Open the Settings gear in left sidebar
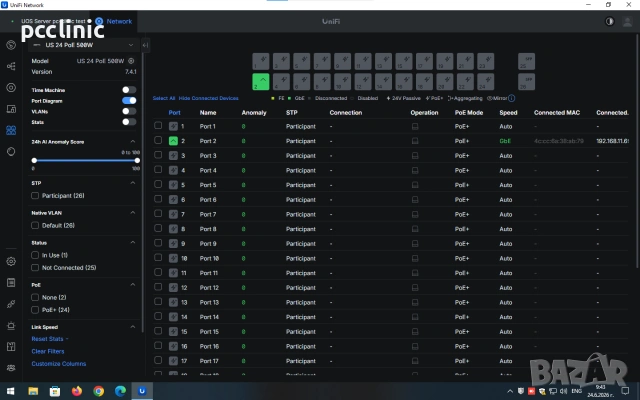Image resolution: width=640 pixels, height=400 pixels. point(11,261)
